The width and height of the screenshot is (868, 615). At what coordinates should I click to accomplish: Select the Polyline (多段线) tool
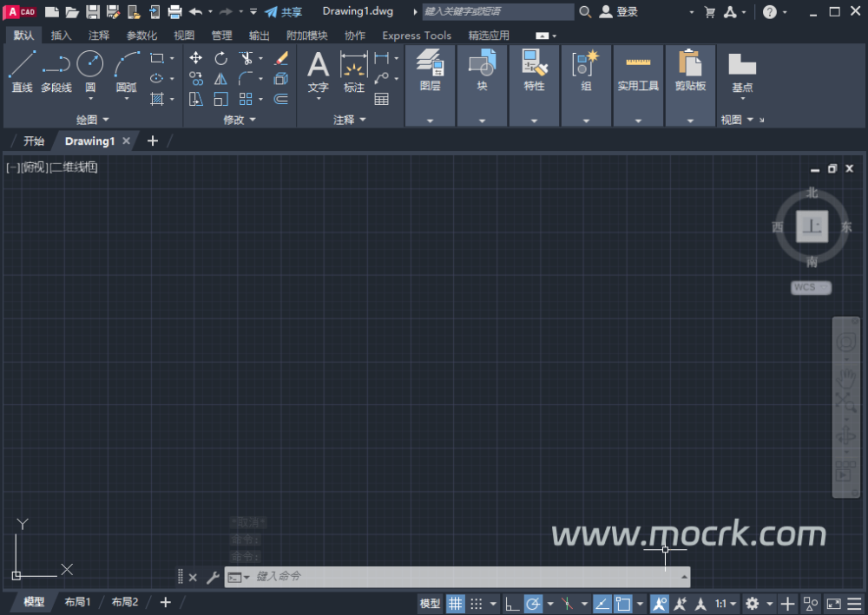click(56, 71)
